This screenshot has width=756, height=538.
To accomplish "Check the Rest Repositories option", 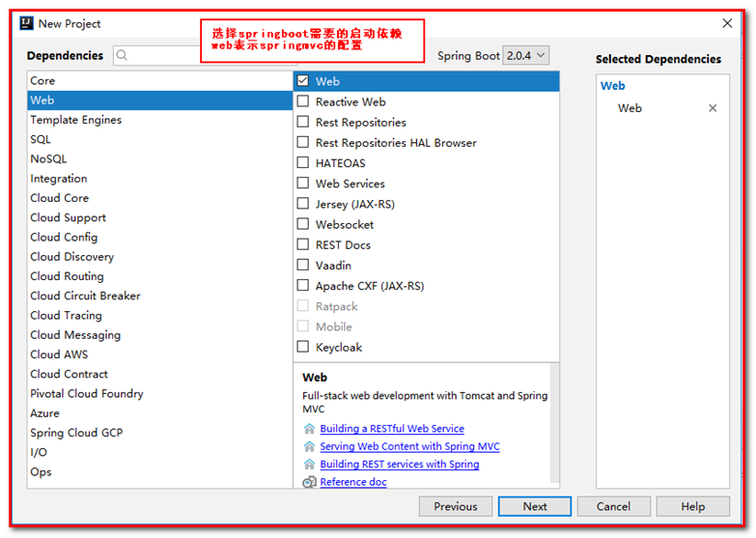I will [x=303, y=122].
